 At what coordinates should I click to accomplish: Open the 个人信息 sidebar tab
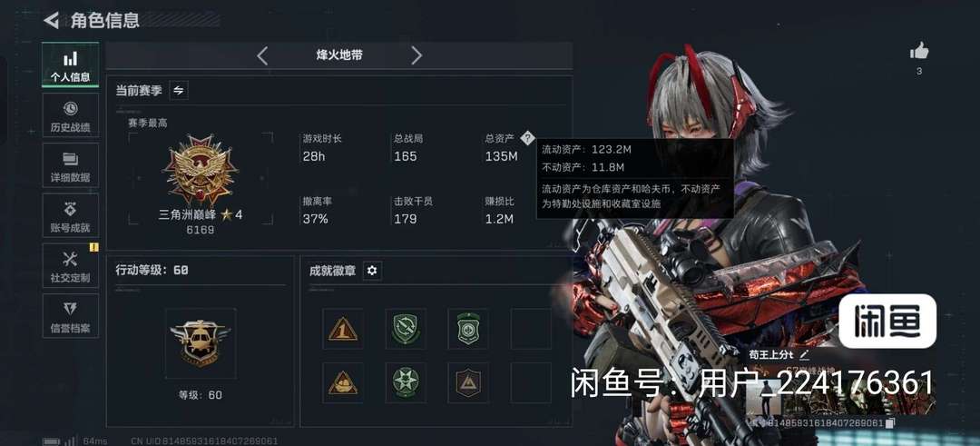tap(70, 65)
